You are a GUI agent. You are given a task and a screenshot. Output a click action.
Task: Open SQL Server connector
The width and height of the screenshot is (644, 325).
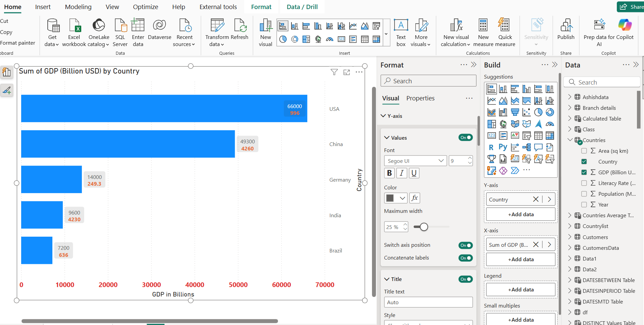pos(120,32)
